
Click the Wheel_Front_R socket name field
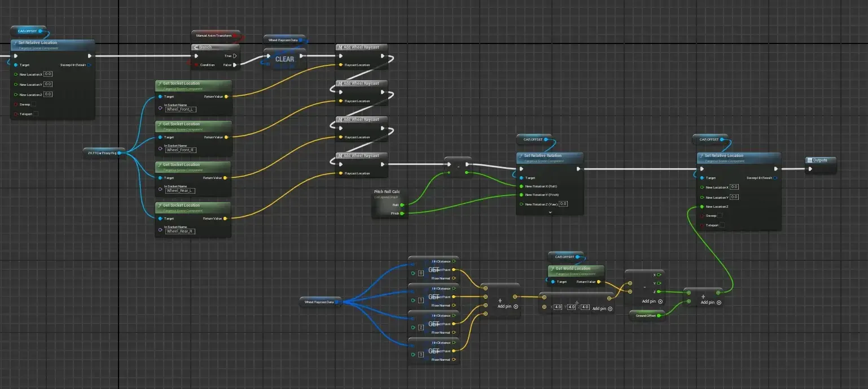tap(181, 150)
